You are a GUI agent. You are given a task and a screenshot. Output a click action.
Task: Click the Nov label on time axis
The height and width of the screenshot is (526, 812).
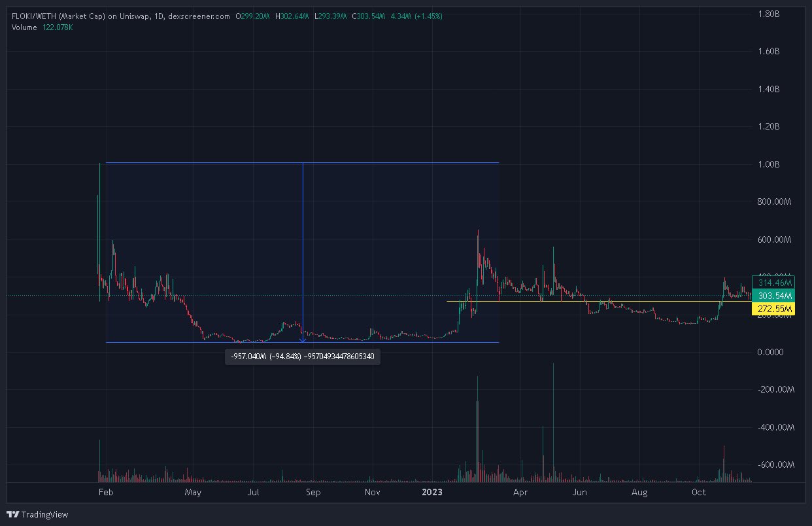[372, 493]
